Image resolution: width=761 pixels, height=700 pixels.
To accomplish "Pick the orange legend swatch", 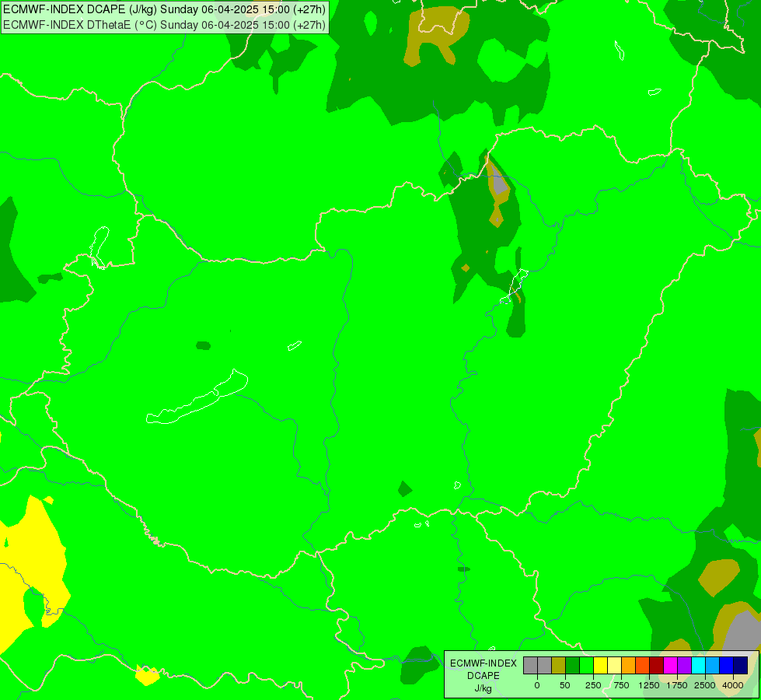I will [x=629, y=665].
